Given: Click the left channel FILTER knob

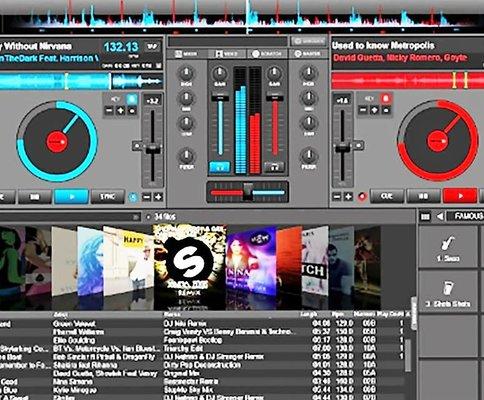Looking at the screenshot, I should tap(186, 156).
